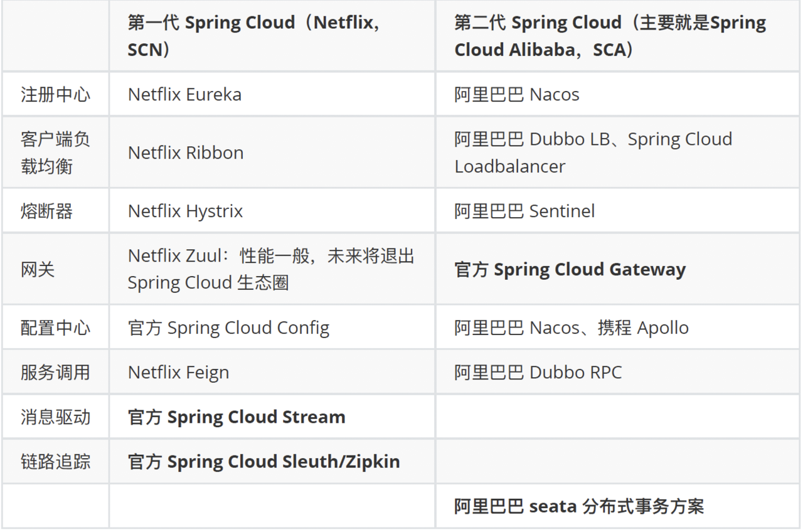Click the 第二代 Spring Cloud column header
Screen dimensions: 803x532
click(610, 36)
